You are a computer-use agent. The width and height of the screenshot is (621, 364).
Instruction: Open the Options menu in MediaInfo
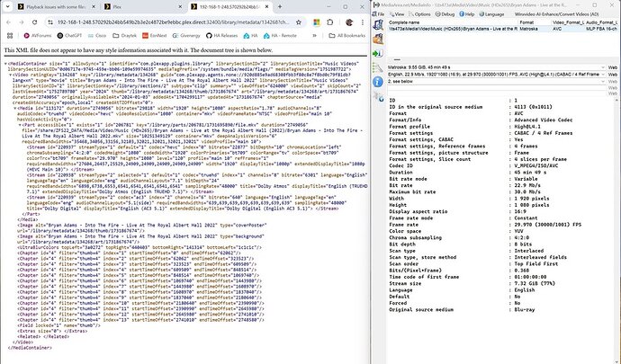[x=419, y=13]
